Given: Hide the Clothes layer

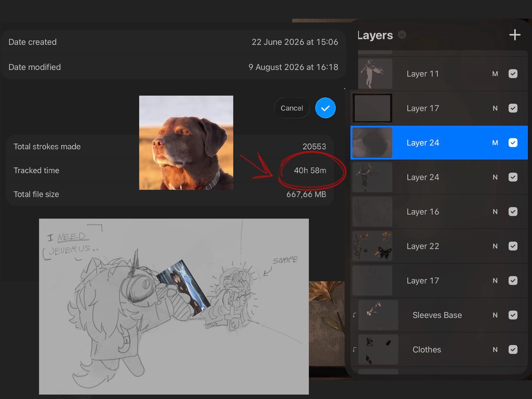Looking at the screenshot, I should [513, 350].
